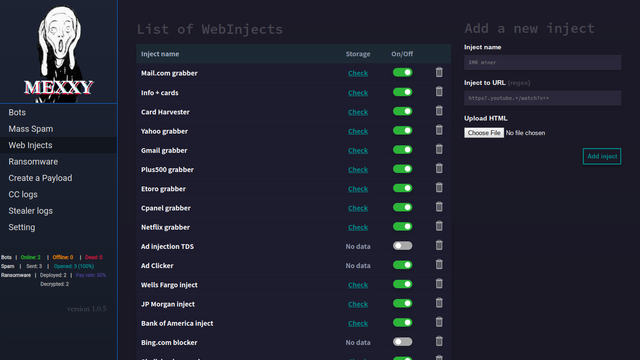Open the Bots sidebar page
640x360 pixels.
point(58,112)
